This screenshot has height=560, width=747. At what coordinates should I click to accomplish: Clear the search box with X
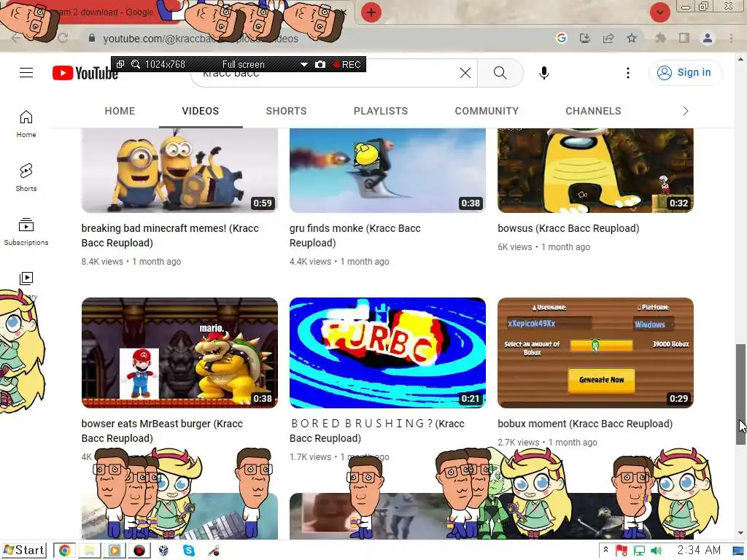(x=465, y=73)
